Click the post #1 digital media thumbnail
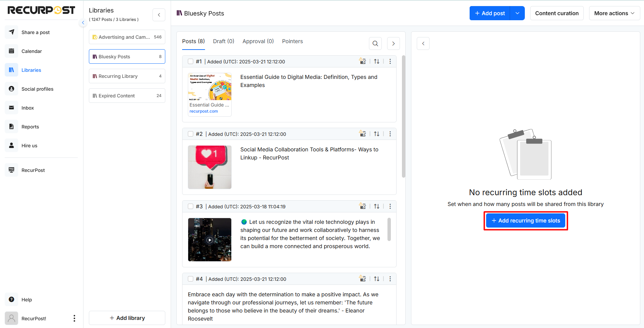This screenshot has height=328, width=644. [210, 87]
